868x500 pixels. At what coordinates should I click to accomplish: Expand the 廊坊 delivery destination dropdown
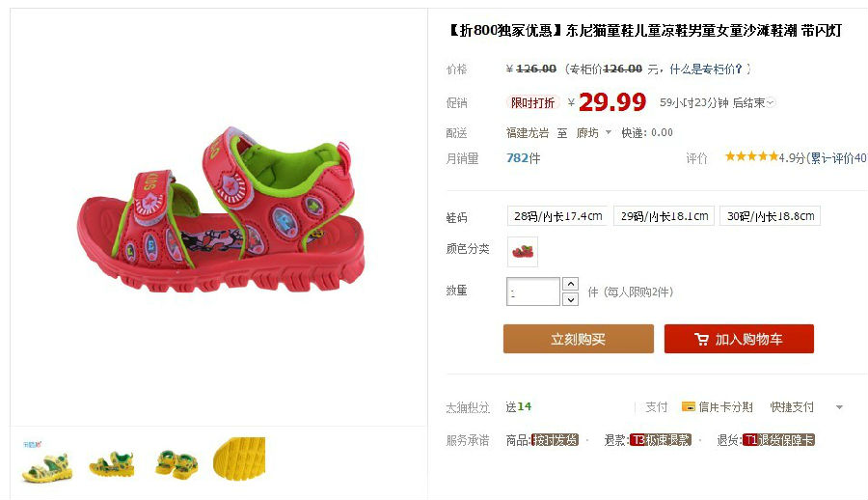point(609,132)
